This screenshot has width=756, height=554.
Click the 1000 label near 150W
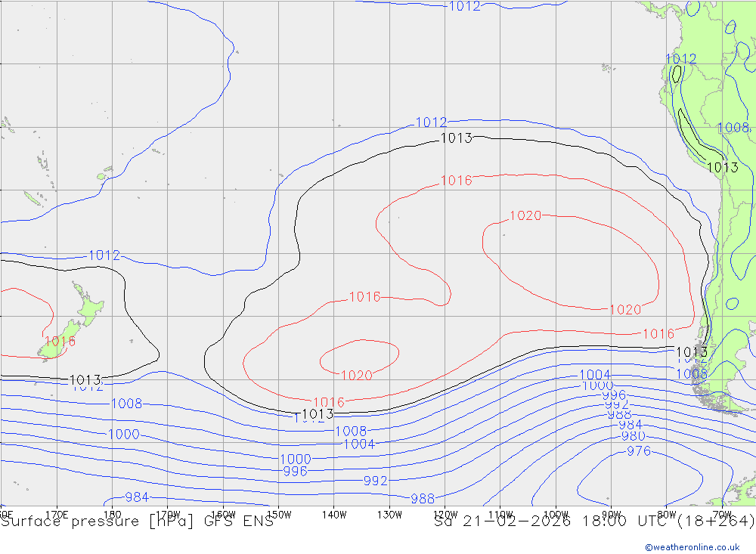pos(296,459)
